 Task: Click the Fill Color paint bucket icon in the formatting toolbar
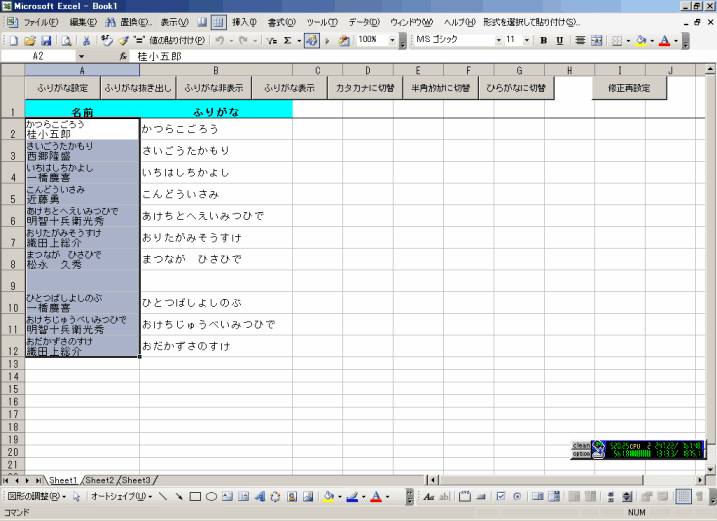tap(641, 41)
